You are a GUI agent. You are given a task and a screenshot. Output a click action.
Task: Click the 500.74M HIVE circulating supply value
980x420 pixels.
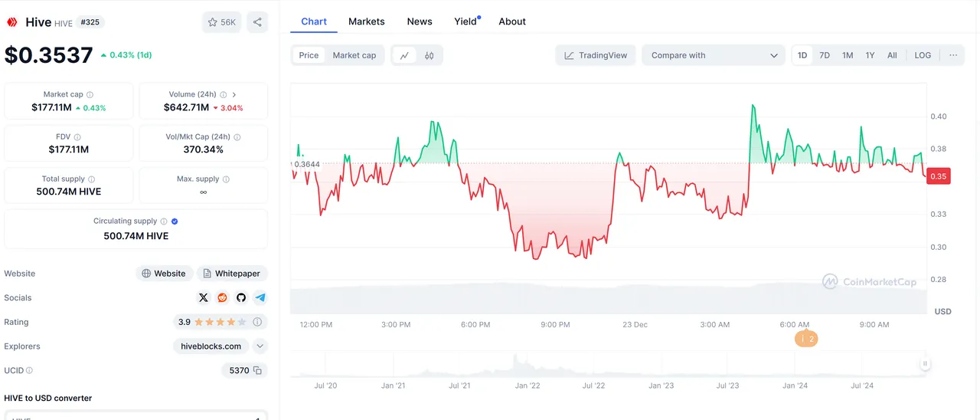(136, 236)
